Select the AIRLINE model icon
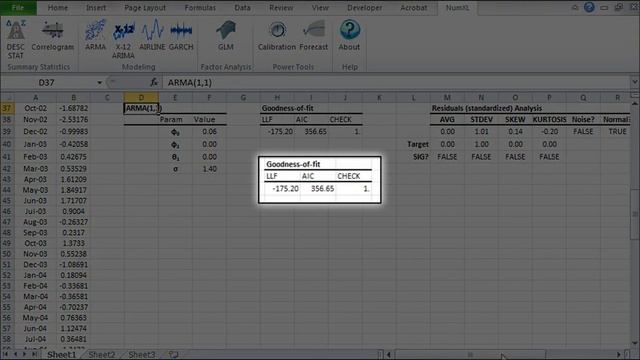The width and height of the screenshot is (640, 360). coord(152,36)
